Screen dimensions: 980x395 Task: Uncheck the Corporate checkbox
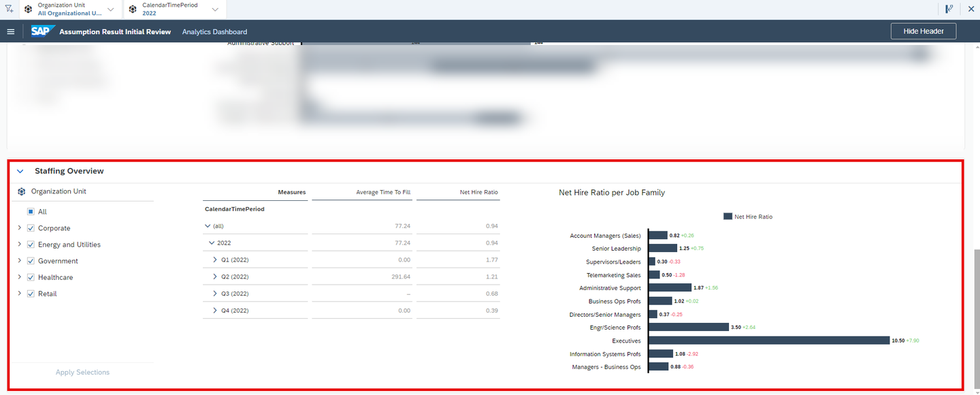[x=31, y=228]
